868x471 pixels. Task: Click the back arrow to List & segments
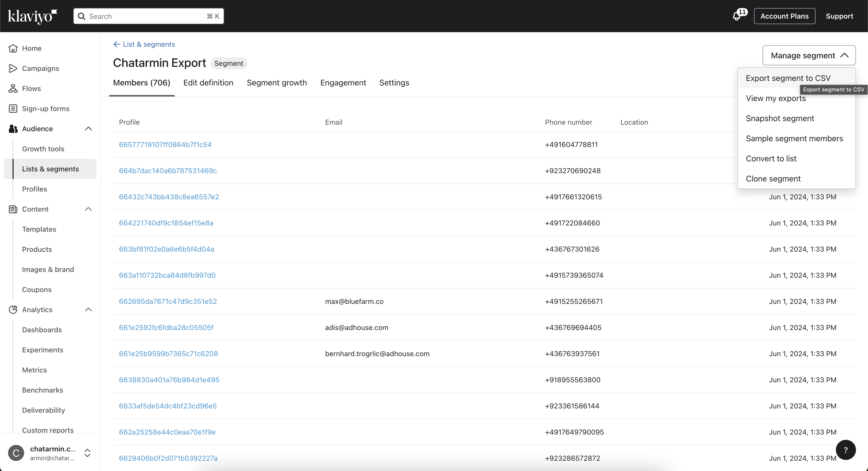click(x=117, y=44)
